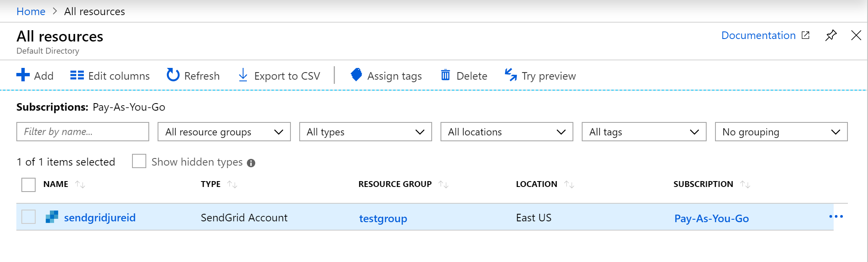Click the SendGrid icon beside sendgridjureid
Screen dimensions: 868x262
pyautogui.click(x=52, y=217)
